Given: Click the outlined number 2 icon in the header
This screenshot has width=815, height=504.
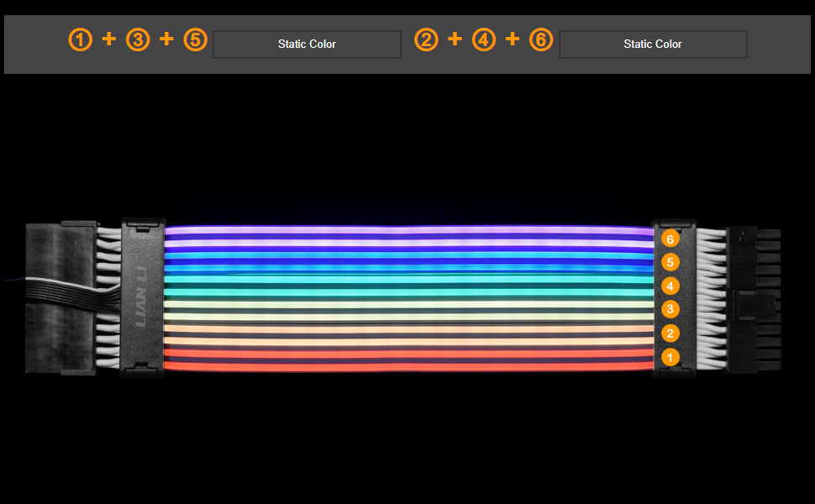Looking at the screenshot, I should [x=426, y=40].
